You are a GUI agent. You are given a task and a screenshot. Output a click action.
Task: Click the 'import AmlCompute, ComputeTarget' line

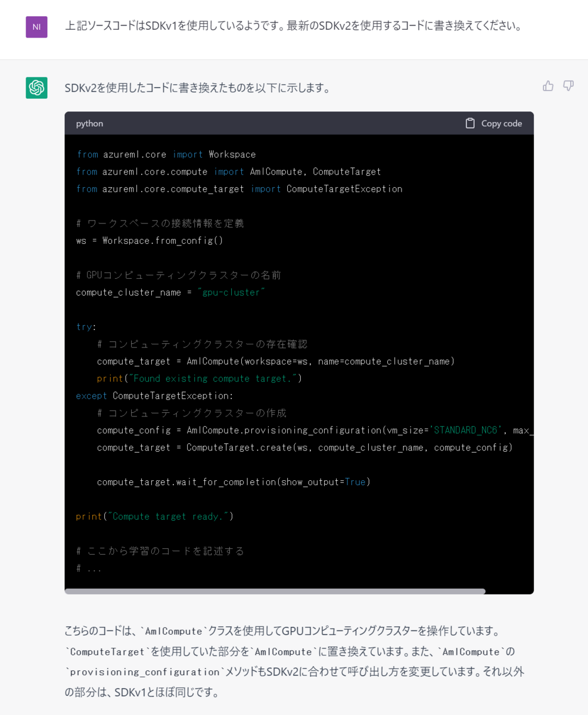point(228,172)
